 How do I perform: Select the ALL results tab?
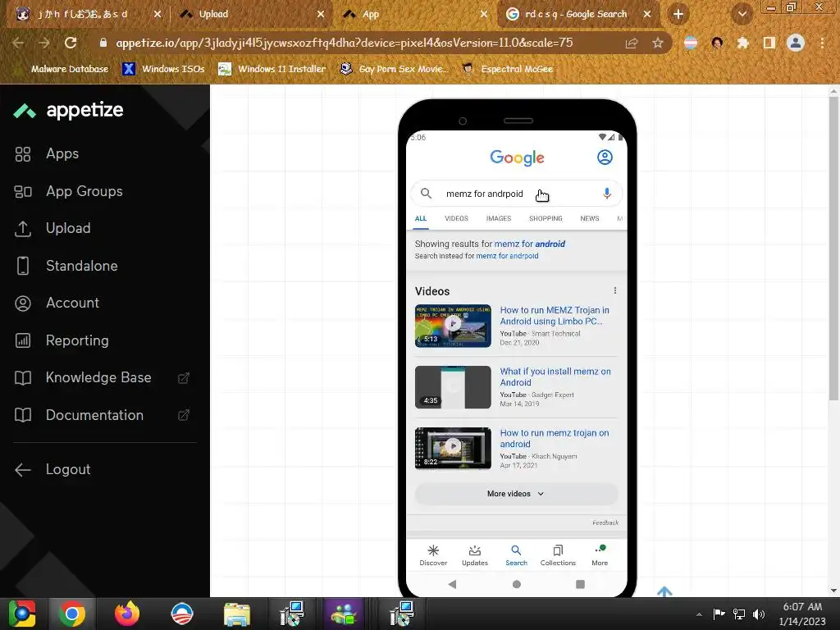pyautogui.click(x=421, y=218)
